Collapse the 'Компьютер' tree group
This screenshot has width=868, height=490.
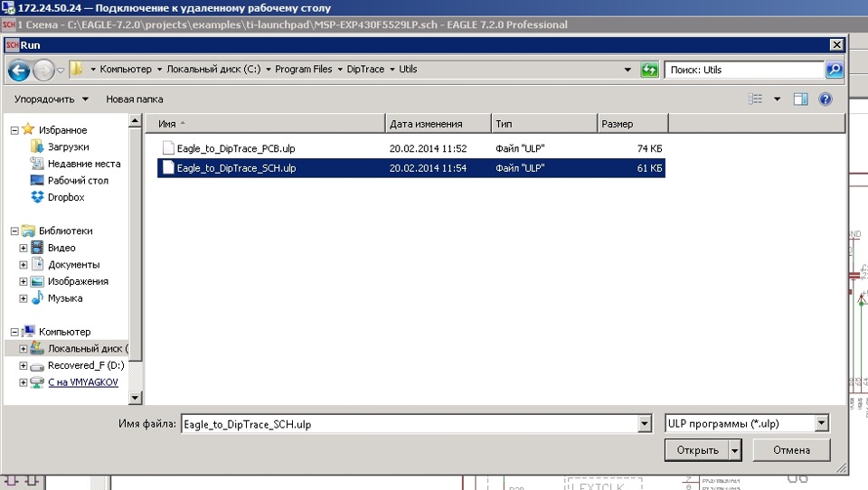click(x=15, y=332)
